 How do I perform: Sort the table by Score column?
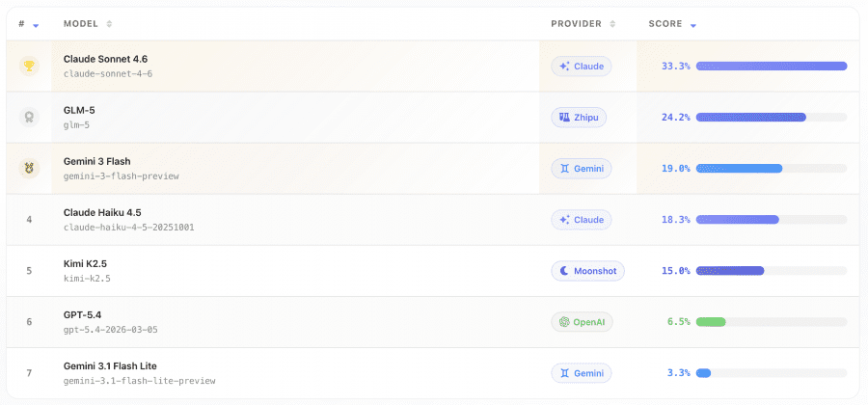pyautogui.click(x=693, y=24)
